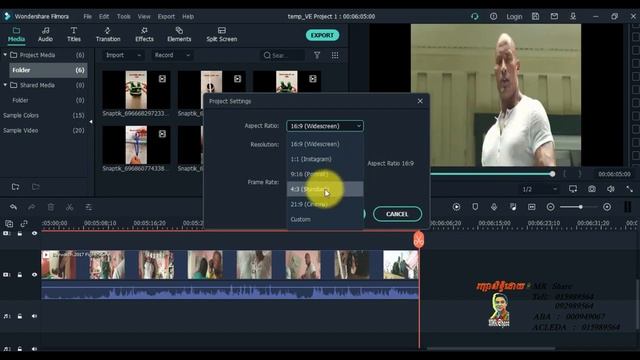
Task: Open the Aspect Ratio combo box
Action: coord(325,126)
